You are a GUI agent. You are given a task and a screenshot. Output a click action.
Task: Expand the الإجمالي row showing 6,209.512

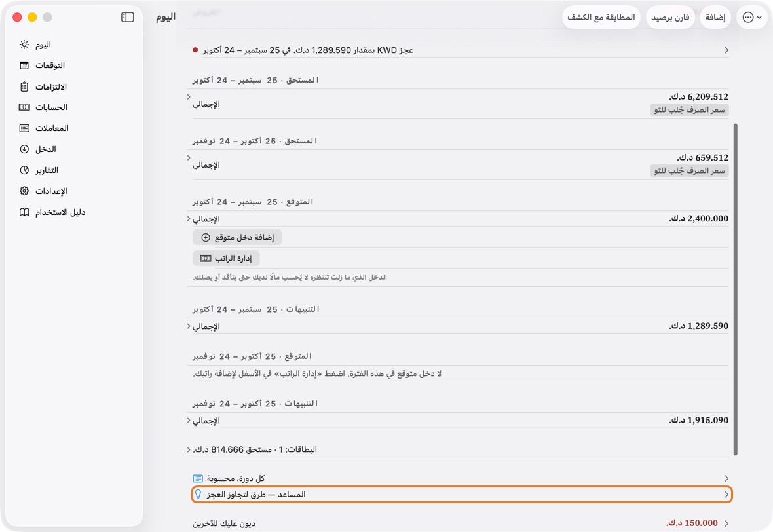point(458,104)
